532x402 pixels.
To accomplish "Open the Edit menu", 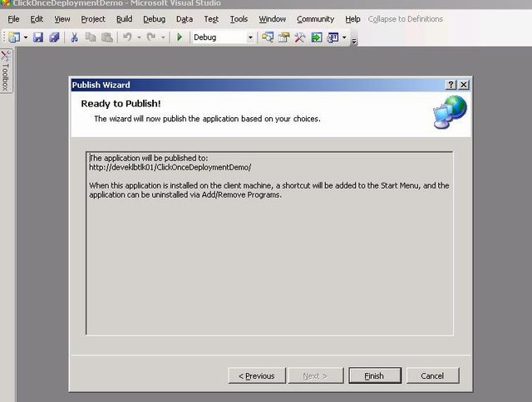I will tap(37, 19).
